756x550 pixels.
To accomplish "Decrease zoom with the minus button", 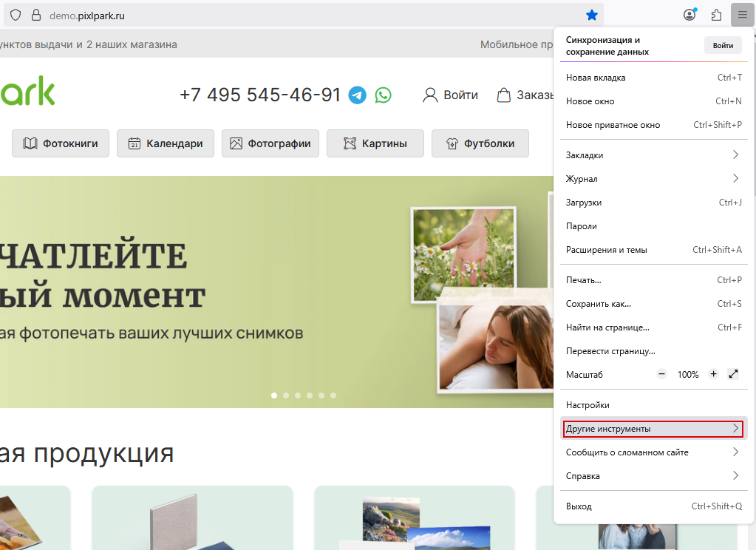I will (662, 374).
